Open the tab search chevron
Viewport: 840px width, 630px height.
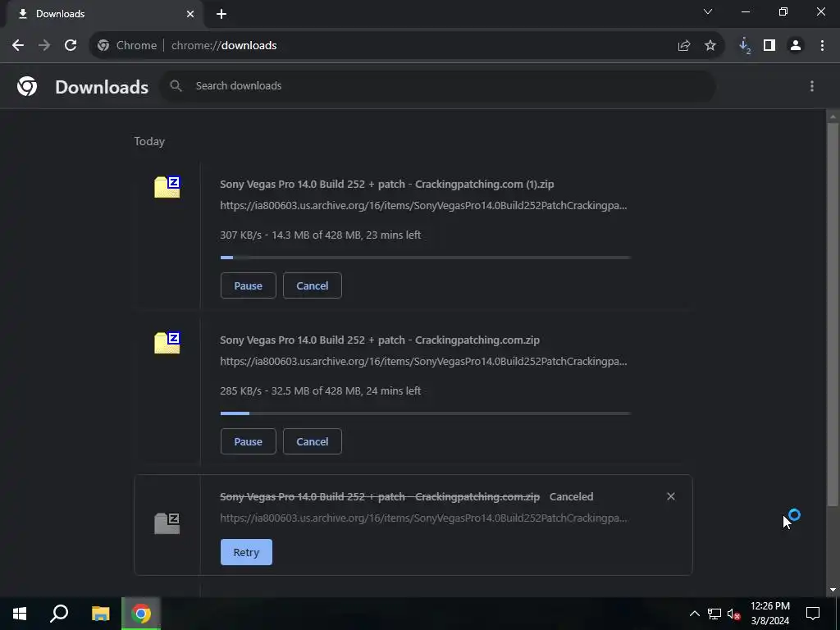708,11
